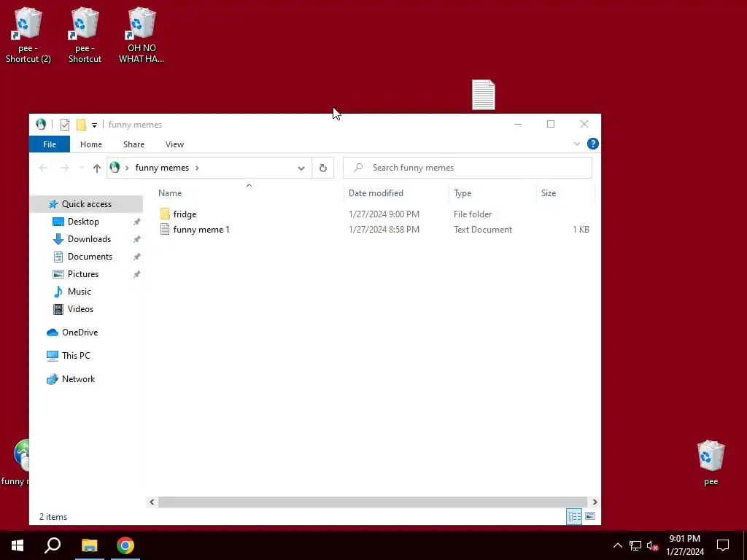This screenshot has width=747, height=560.
Task: Open the network status tray icon
Action: click(x=635, y=545)
